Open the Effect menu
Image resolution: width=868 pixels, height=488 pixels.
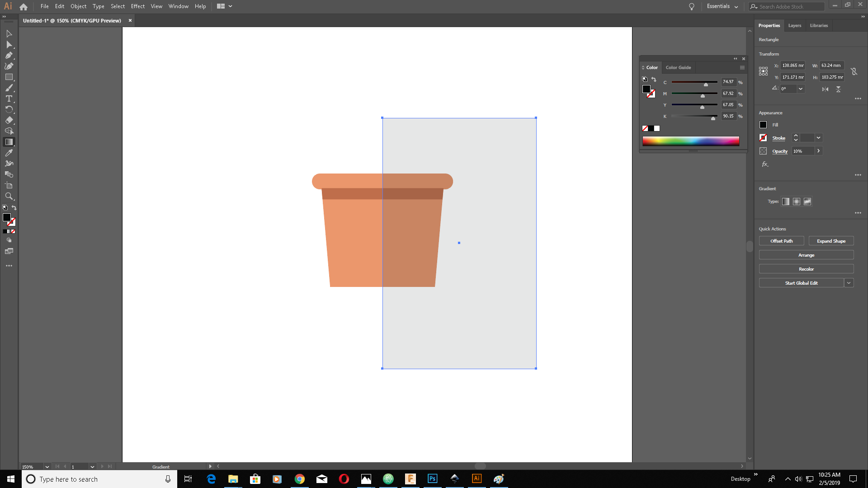[x=137, y=6]
